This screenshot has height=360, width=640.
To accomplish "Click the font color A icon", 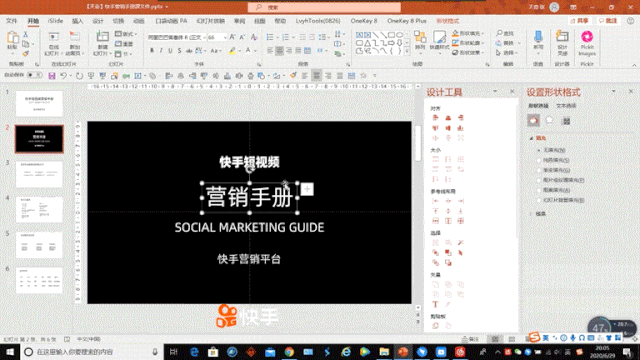I will (248, 51).
